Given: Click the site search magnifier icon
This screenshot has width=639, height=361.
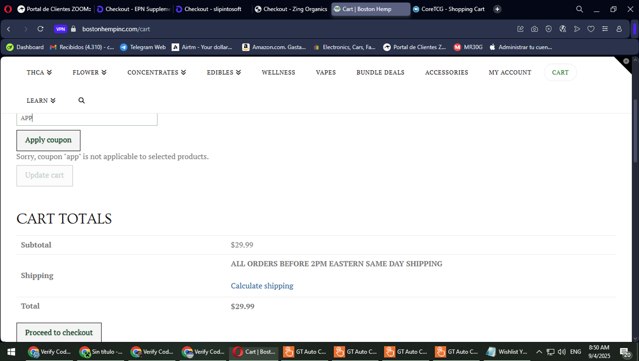Looking at the screenshot, I should [x=82, y=100].
